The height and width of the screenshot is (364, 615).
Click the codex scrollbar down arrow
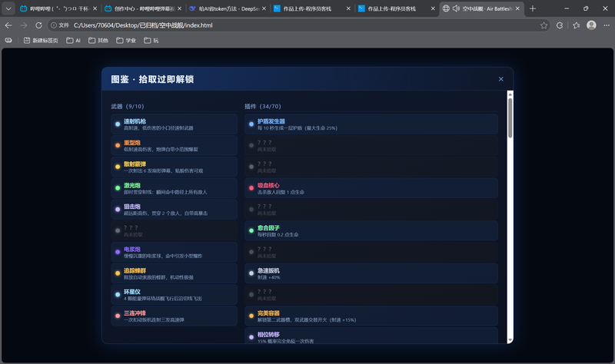click(510, 340)
